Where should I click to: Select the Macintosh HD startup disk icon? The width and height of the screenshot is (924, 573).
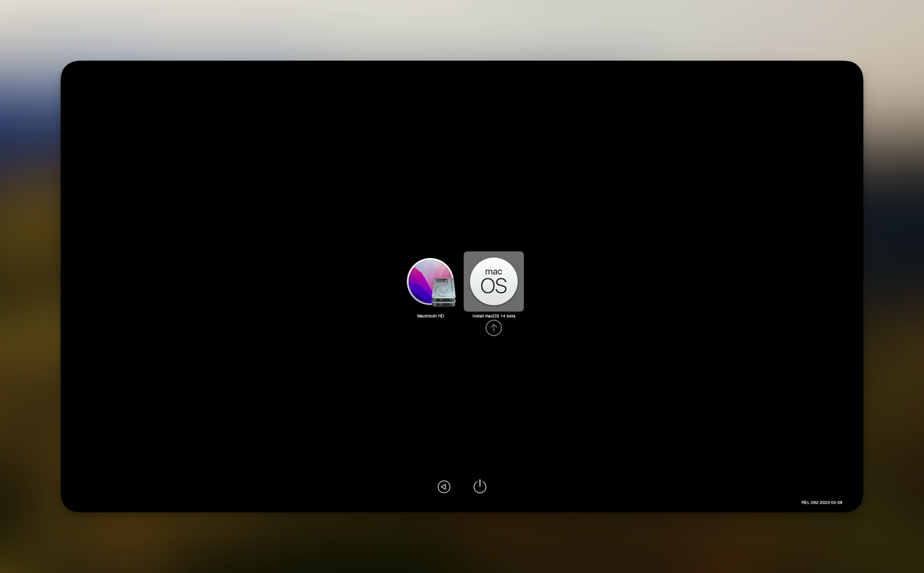[431, 282]
